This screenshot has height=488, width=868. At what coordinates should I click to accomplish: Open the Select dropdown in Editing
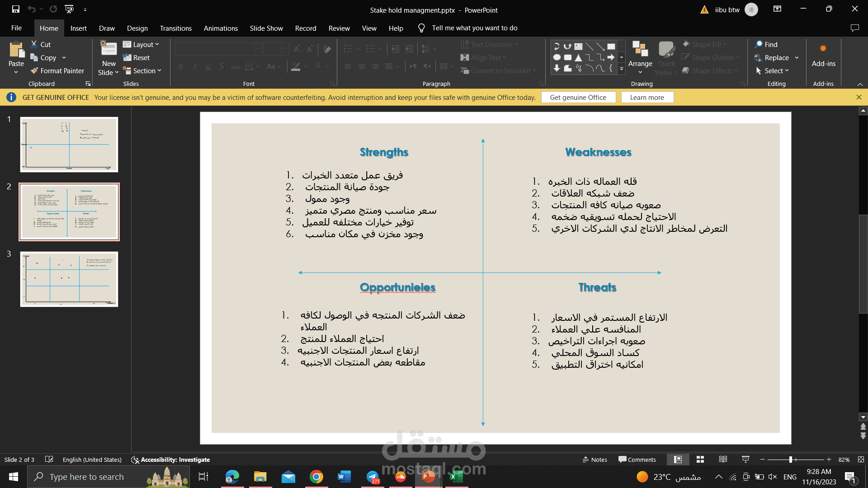(x=773, y=71)
